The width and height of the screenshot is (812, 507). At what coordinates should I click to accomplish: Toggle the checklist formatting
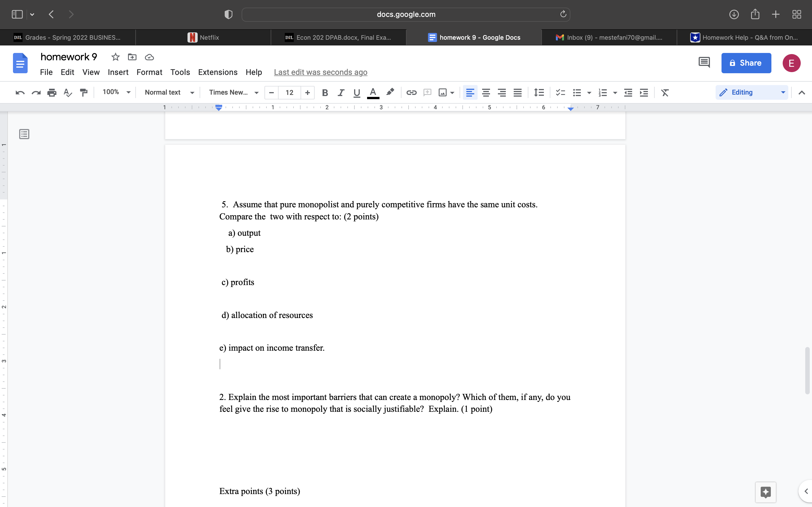560,93
